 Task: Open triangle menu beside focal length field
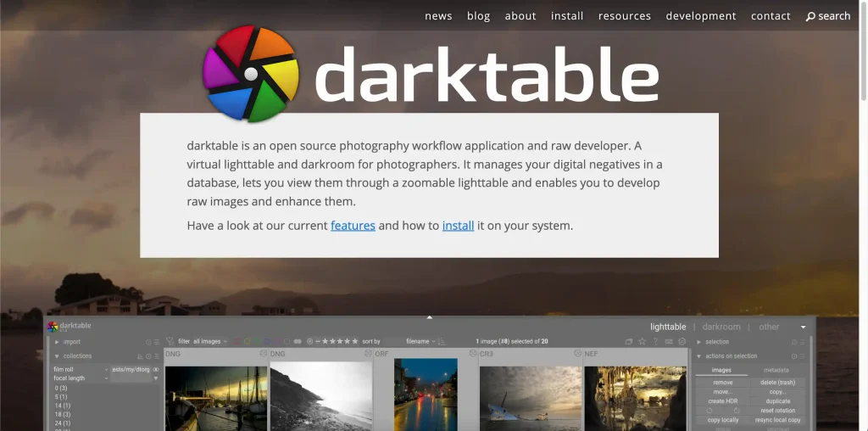(156, 378)
